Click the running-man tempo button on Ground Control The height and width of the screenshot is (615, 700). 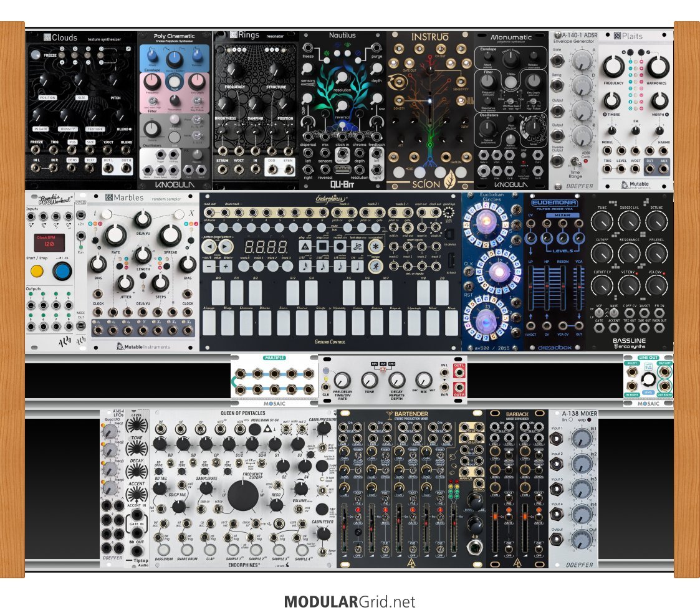[375, 266]
